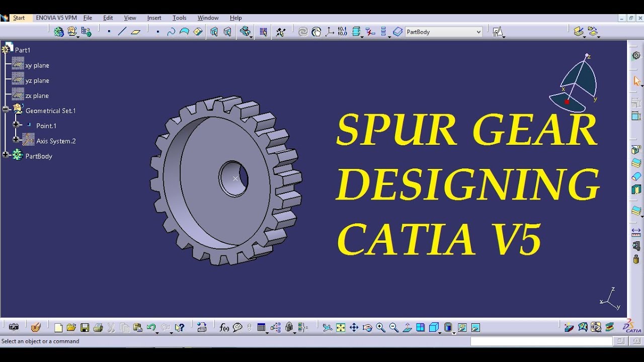Click the Paste icon
The width and height of the screenshot is (644, 362).
(x=137, y=328)
